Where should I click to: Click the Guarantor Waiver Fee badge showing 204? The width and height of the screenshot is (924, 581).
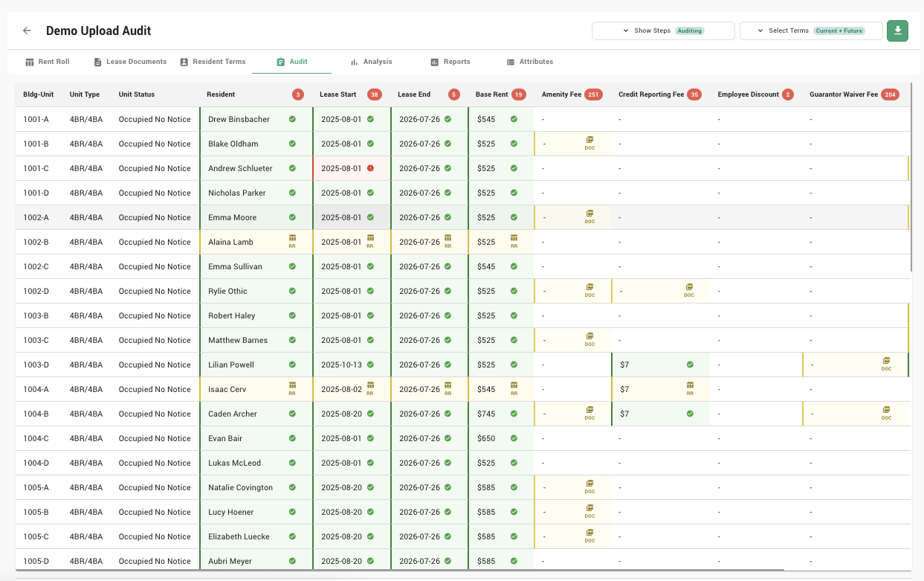[x=890, y=94]
